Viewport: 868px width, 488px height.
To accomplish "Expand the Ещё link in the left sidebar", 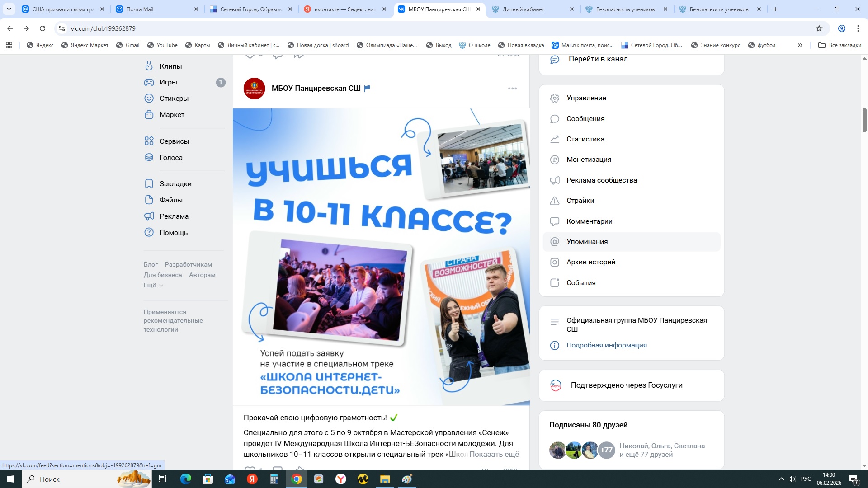I will [x=151, y=285].
